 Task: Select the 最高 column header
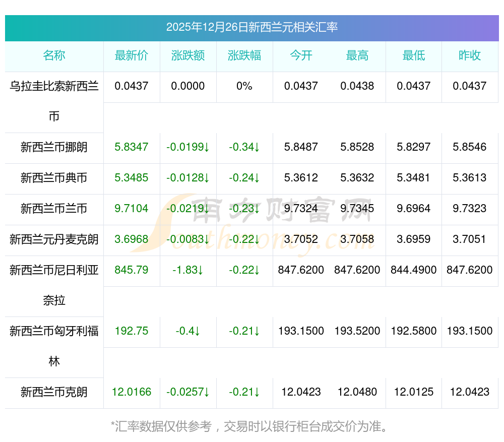[357, 56]
